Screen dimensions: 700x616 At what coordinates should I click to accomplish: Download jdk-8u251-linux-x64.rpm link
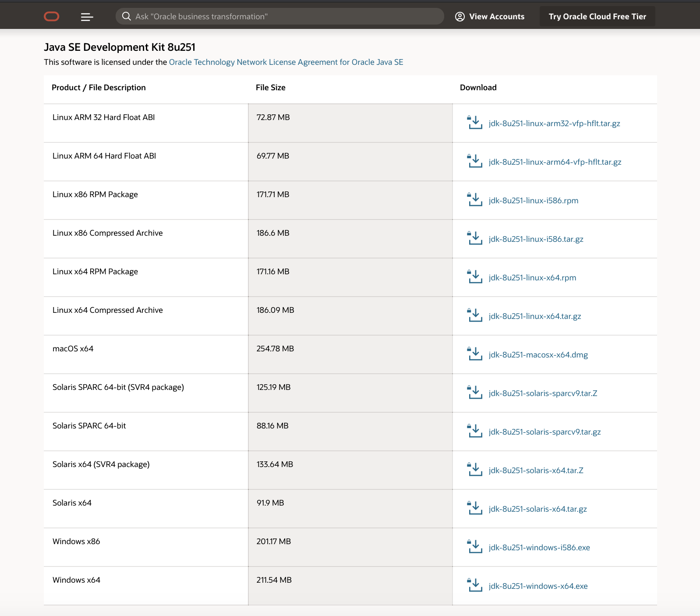tap(533, 278)
